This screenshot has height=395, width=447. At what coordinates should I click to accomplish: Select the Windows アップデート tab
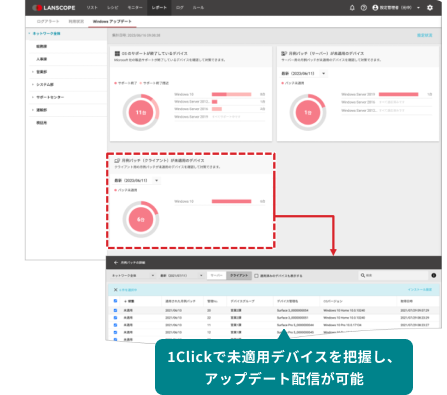[112, 21]
